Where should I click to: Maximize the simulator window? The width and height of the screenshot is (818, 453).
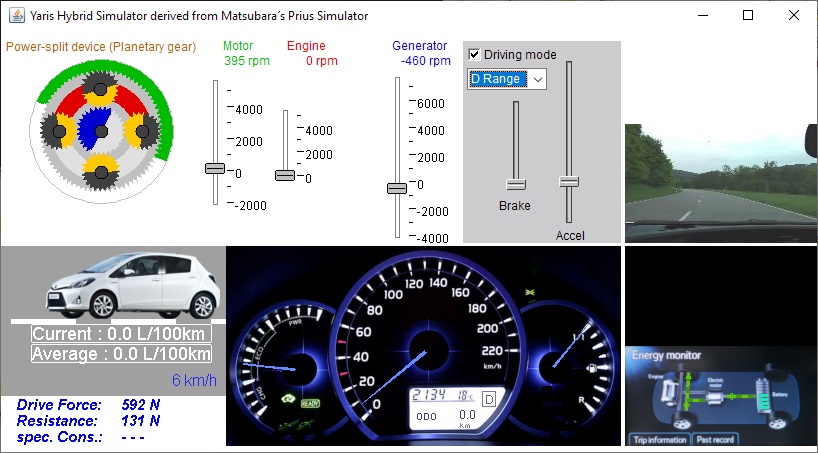click(x=748, y=15)
